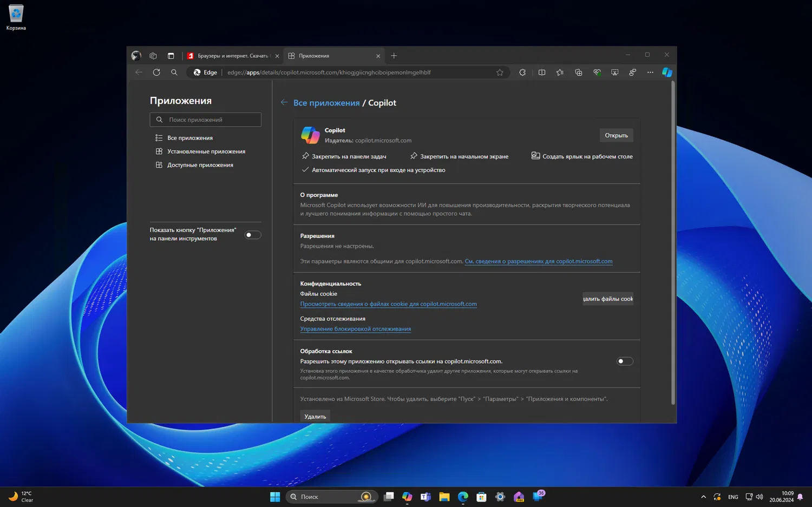The width and height of the screenshot is (812, 507).
Task: Open the Favorites list icon
Action: (560, 73)
